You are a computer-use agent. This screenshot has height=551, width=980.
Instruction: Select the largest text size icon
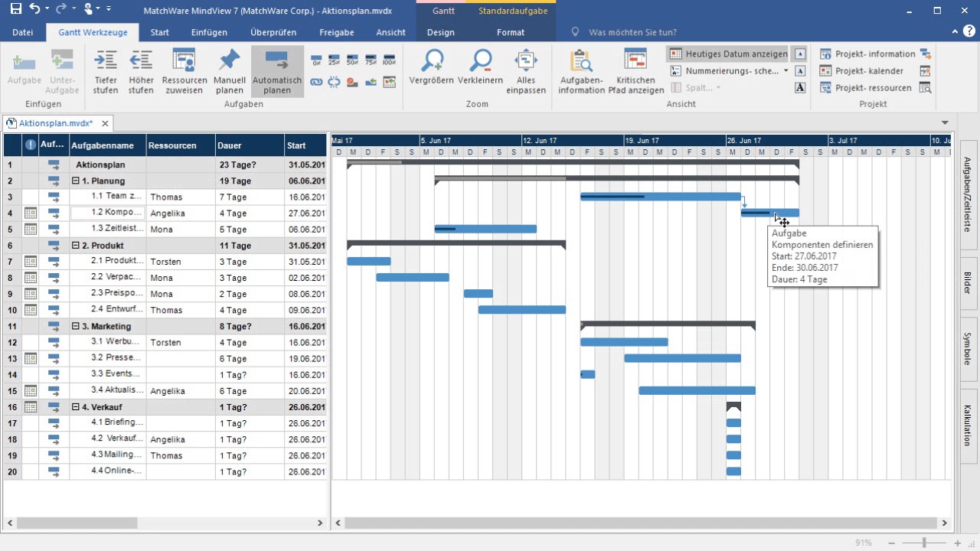coord(800,87)
